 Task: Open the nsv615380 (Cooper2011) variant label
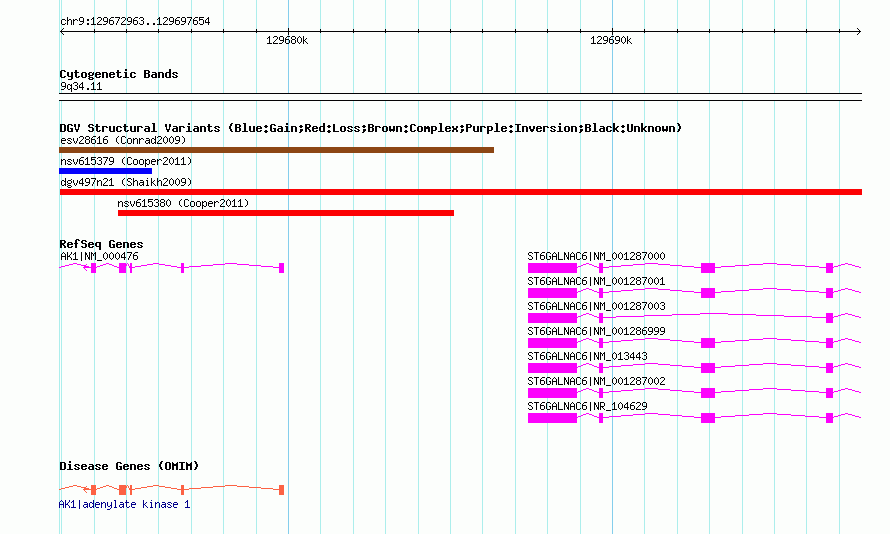[183, 203]
